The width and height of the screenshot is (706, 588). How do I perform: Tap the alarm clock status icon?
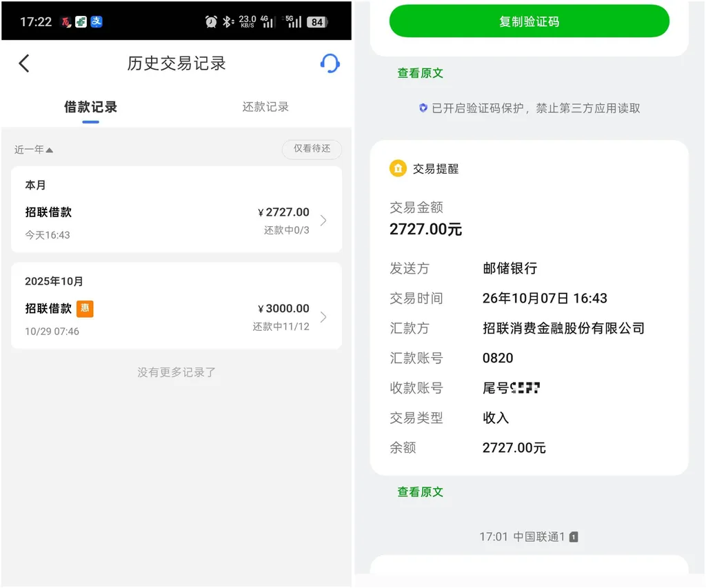point(211,21)
